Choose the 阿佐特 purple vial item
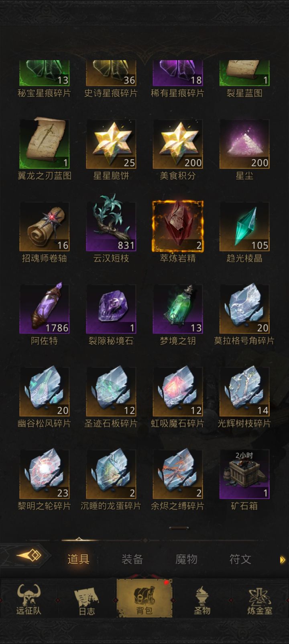 pyautogui.click(x=44, y=309)
